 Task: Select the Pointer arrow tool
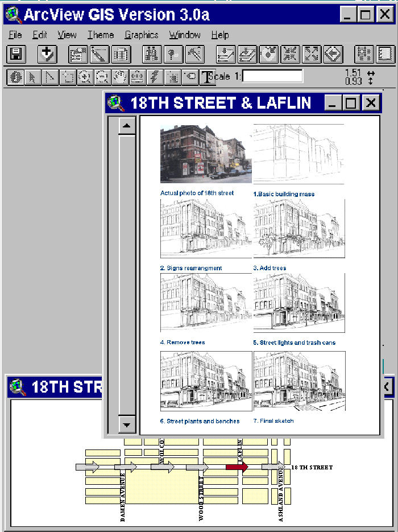point(33,77)
